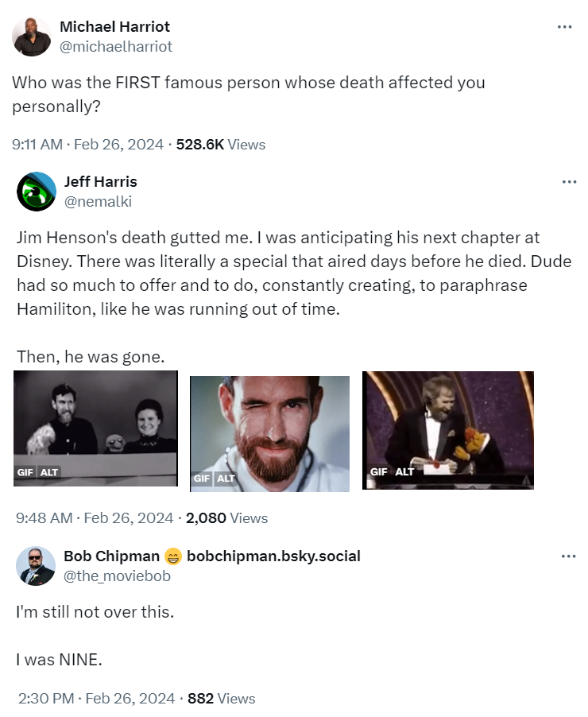Open the 2:30 PM tweet timestamp
This screenshot has width=588, height=717.
coord(95,699)
